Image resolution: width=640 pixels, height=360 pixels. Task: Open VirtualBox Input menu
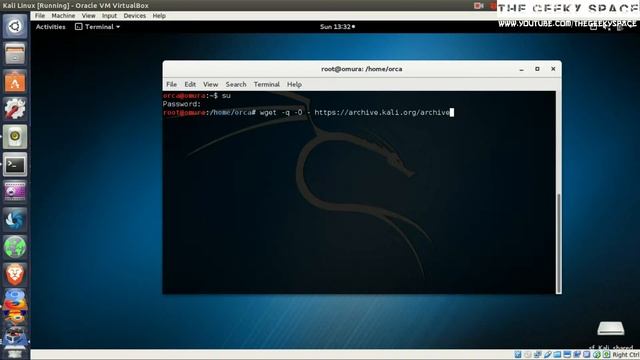109,16
